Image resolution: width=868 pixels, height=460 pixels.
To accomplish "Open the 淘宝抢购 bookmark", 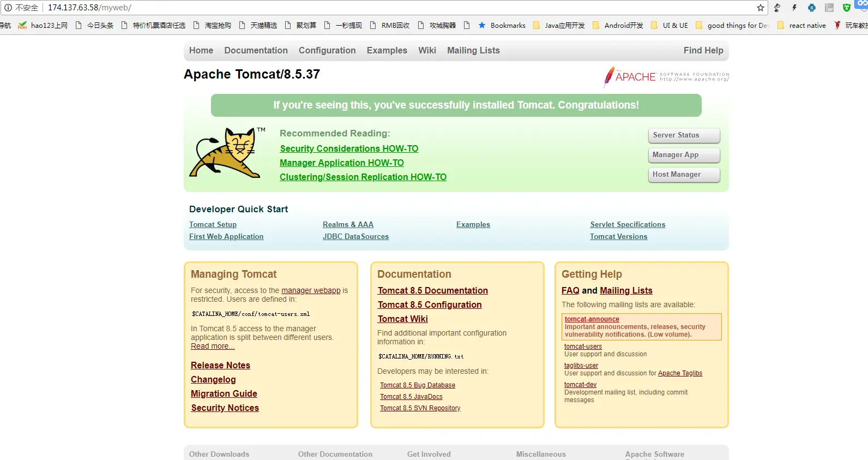I will [x=212, y=25].
